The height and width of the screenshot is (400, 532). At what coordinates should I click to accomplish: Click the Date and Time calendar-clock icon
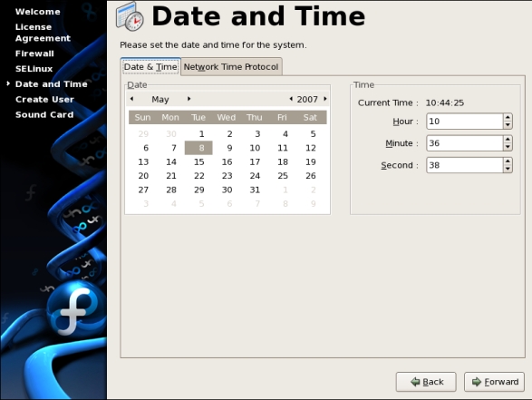tap(130, 16)
